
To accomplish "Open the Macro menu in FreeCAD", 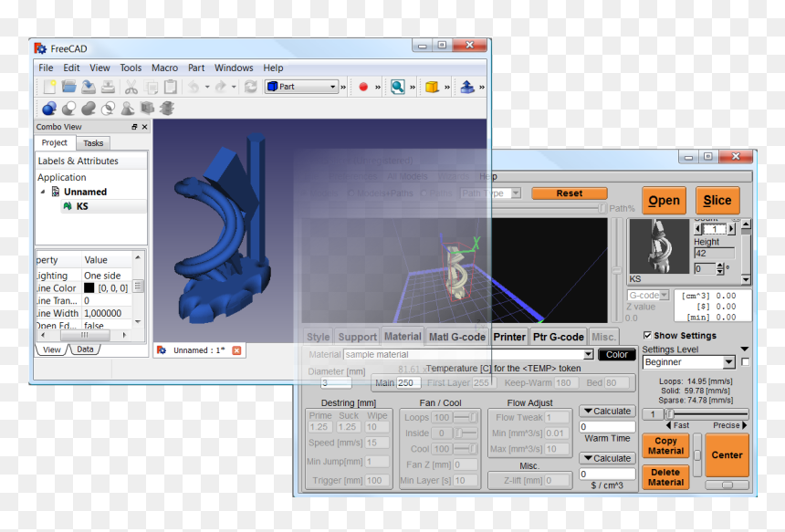I will point(164,68).
